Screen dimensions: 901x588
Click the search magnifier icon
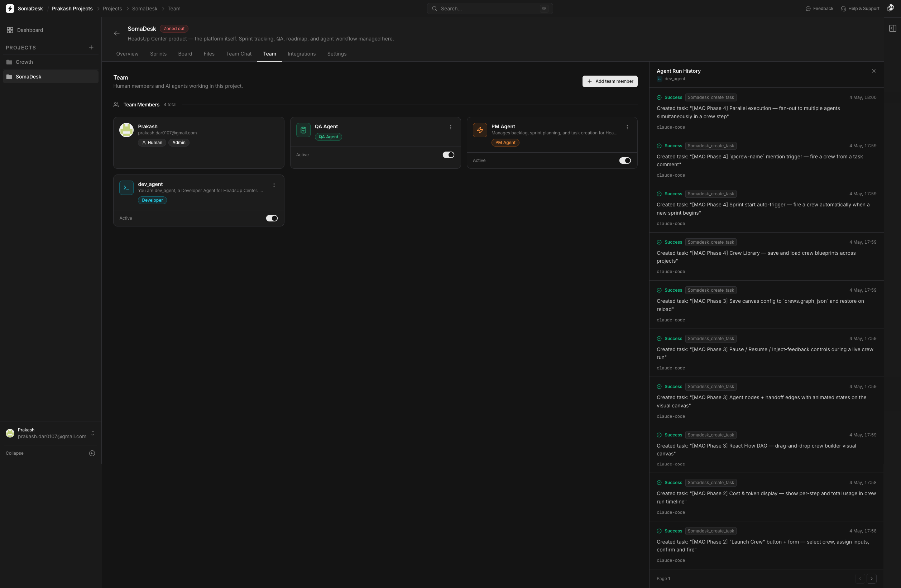(435, 8)
